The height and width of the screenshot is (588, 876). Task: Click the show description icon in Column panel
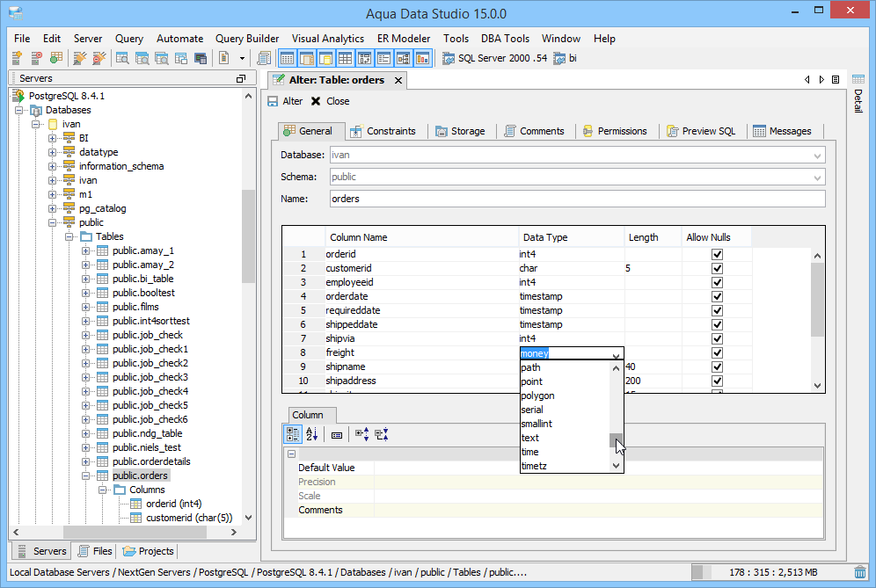(336, 435)
